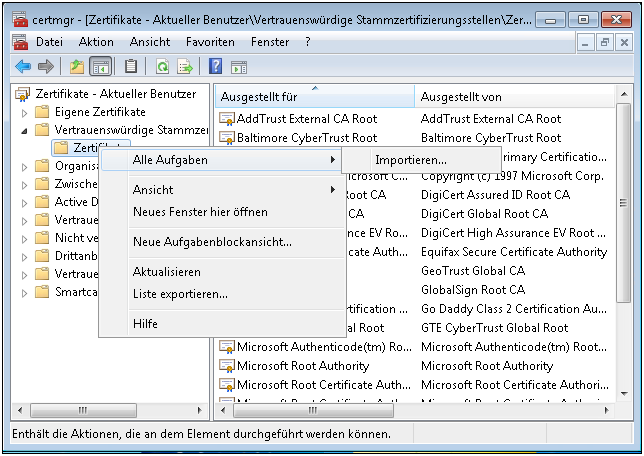Screen dimensions: 644x456
Task: Select Neue Aufgabenblockansicht... menu entry
Action: [x=222, y=242]
